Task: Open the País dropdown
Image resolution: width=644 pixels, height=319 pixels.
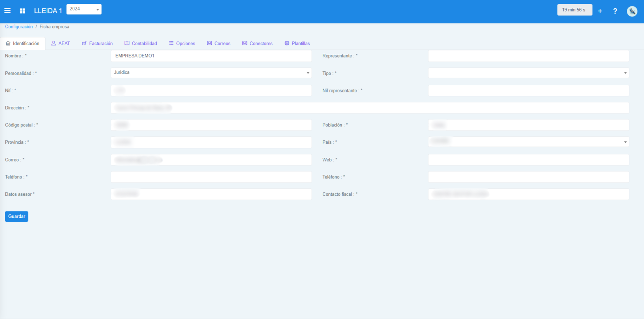Action: point(528,142)
